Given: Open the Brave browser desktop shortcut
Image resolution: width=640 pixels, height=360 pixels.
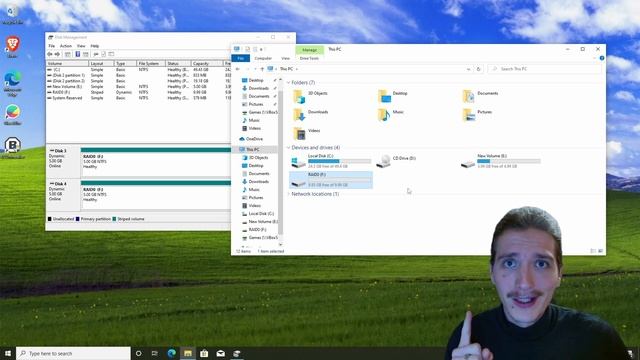Looking at the screenshot, I should 12,46.
